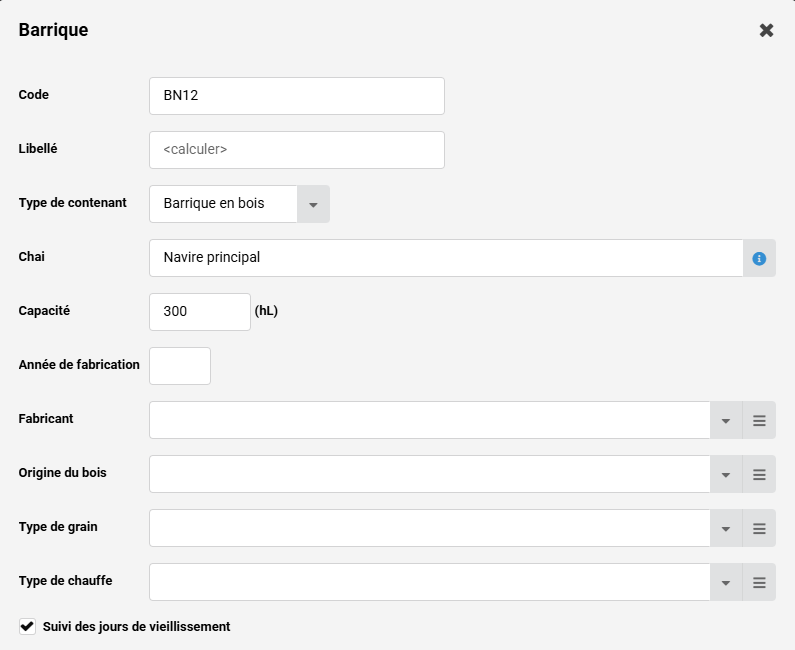The width and height of the screenshot is (795, 650).
Task: Click inside the Fabricant combo field
Action: (x=429, y=420)
